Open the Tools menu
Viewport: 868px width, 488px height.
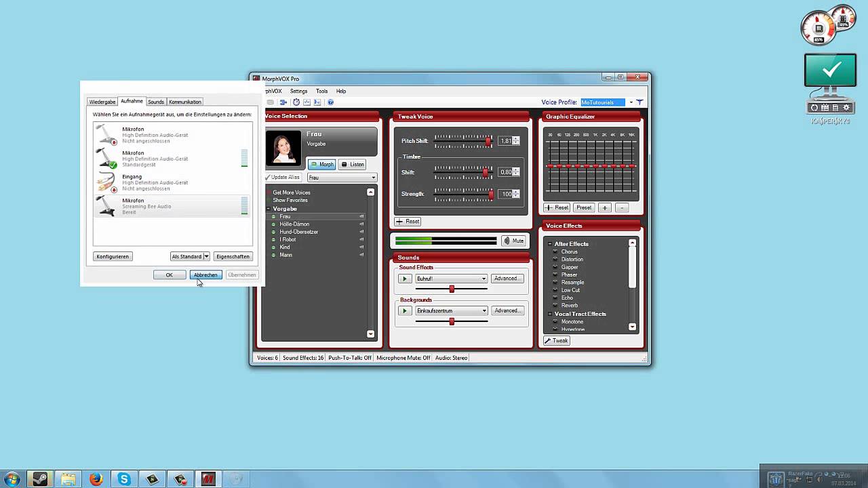point(321,91)
